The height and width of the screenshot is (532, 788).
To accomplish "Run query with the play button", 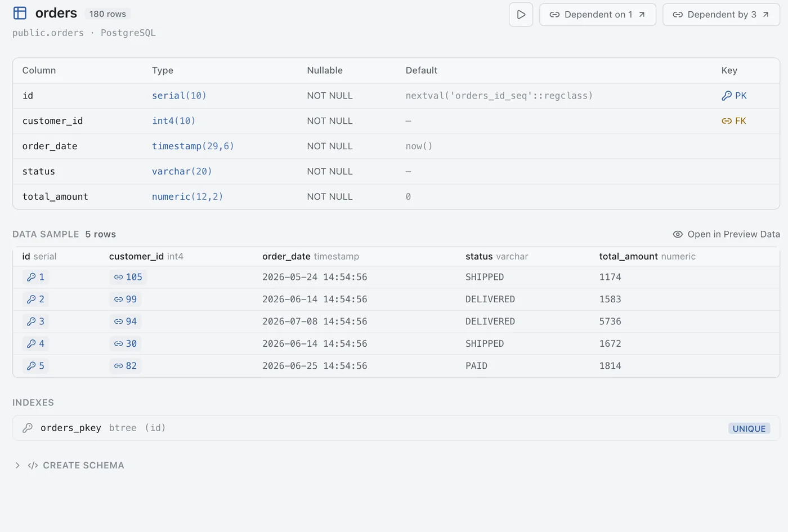I will (521, 15).
